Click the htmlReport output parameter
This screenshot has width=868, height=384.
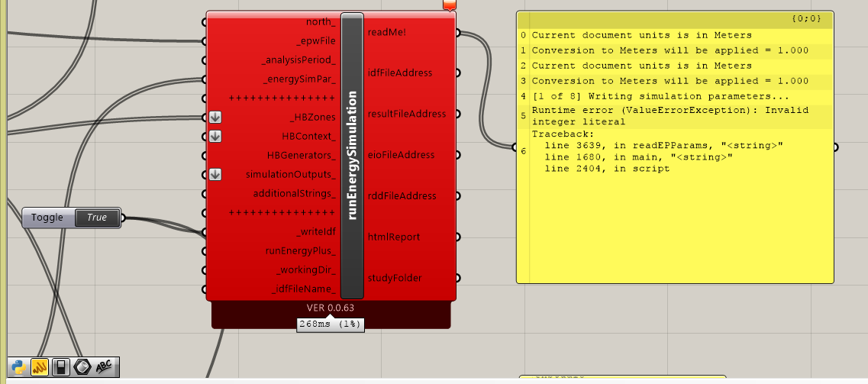pyautogui.click(x=394, y=237)
